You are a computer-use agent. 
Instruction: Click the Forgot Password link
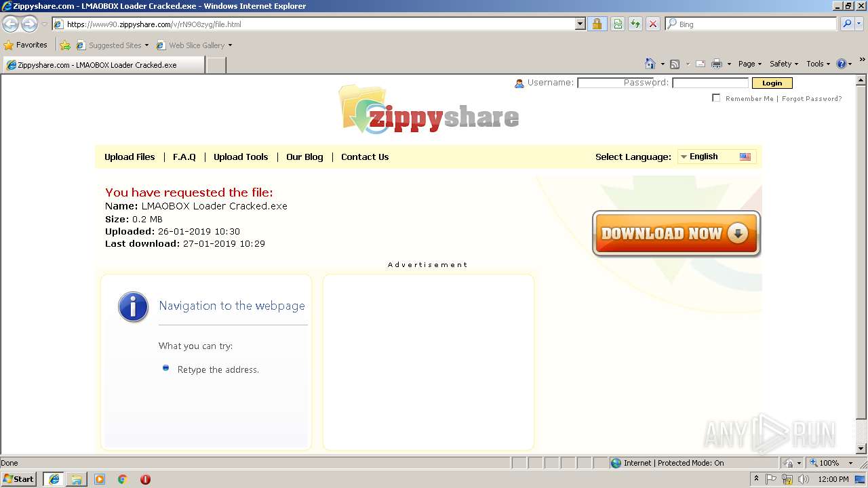pos(812,99)
